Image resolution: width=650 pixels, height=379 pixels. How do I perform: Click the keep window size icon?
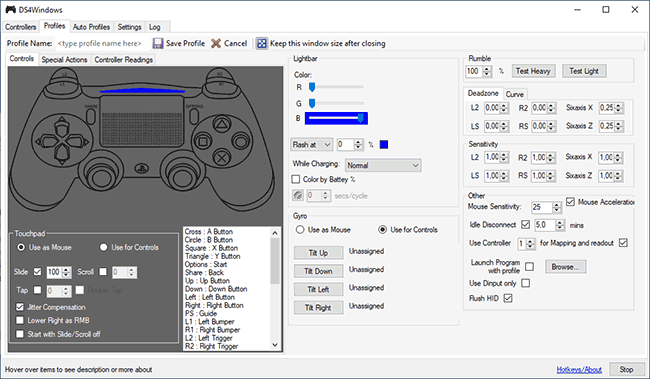point(262,43)
